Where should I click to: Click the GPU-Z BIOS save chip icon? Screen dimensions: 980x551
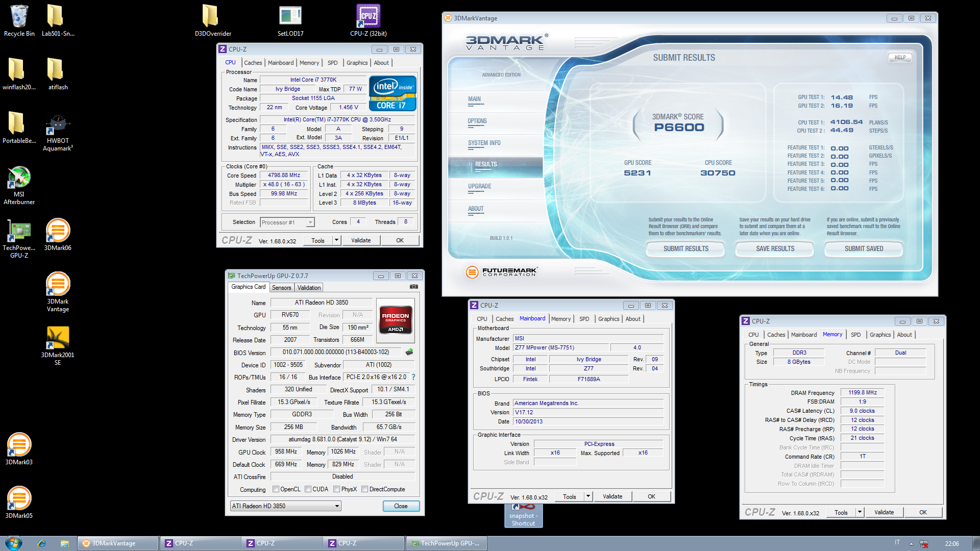tap(409, 352)
